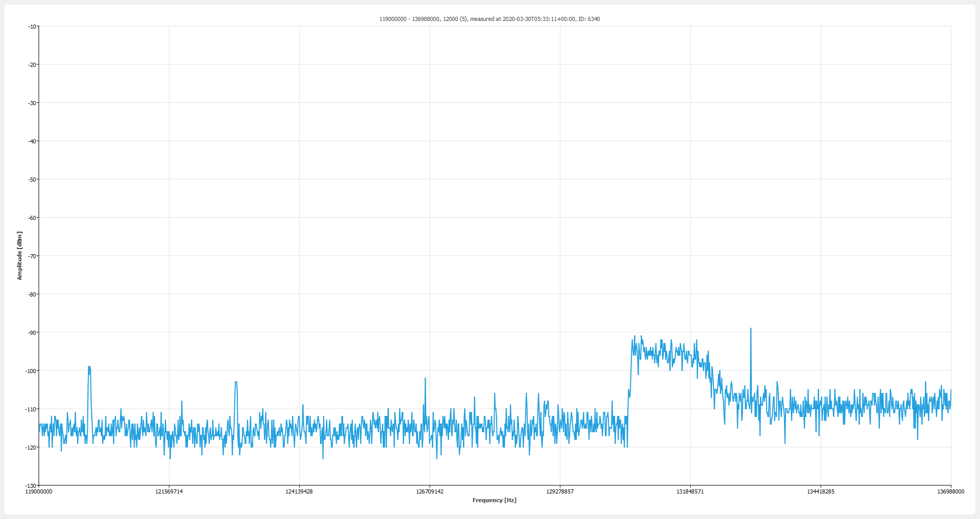Click the 134418285 frequency tick label
The width and height of the screenshot is (980, 519).
(x=820, y=491)
